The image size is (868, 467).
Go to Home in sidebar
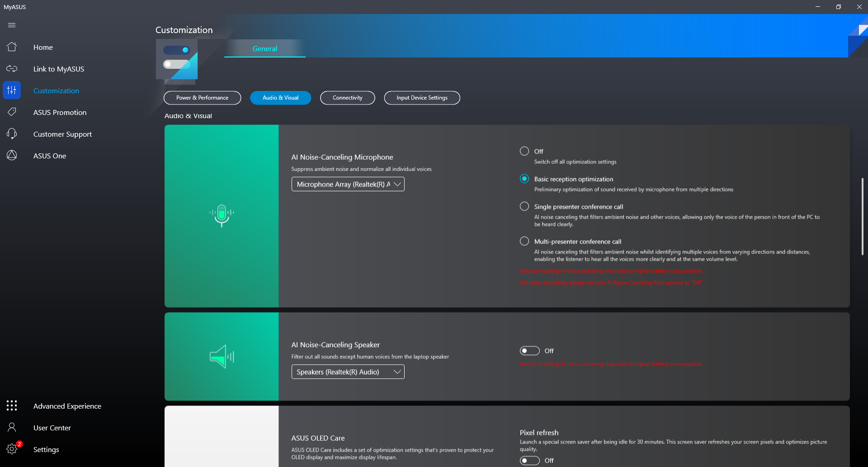(43, 47)
